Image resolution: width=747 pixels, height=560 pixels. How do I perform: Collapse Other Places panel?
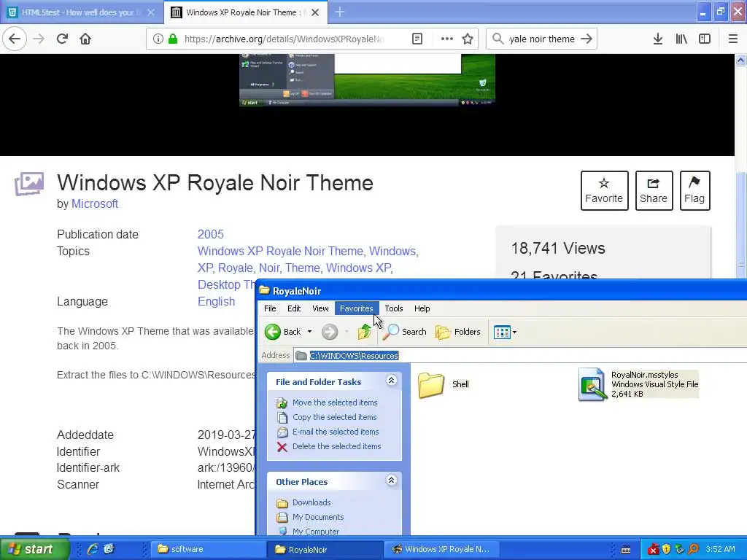391,481
